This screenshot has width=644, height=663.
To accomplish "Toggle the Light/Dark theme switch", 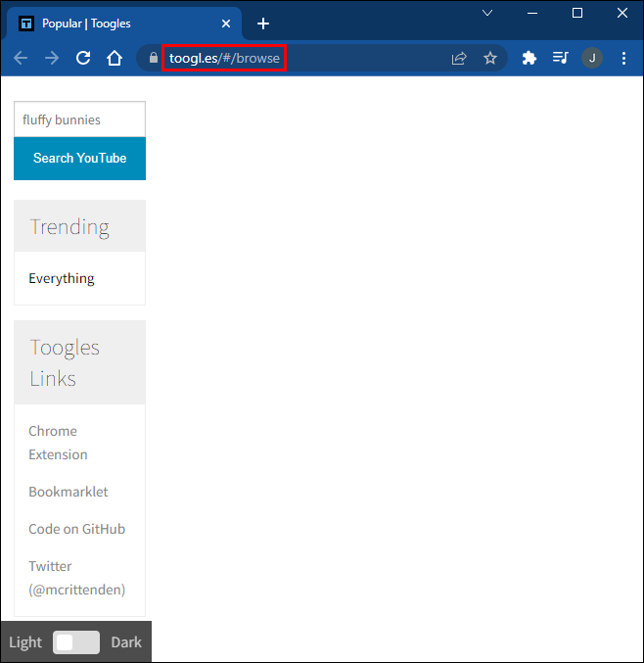I will coord(76,642).
